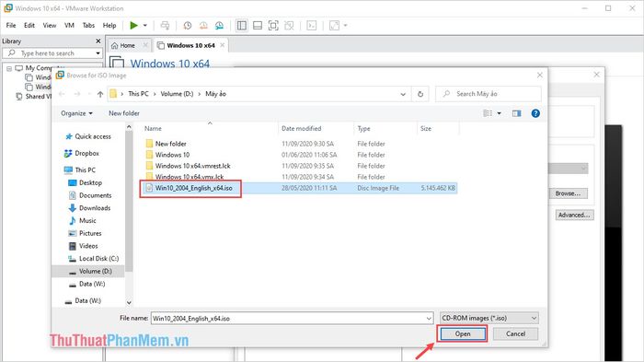This screenshot has width=644, height=362.
Task: Open the Tabs menu
Action: (x=88, y=26)
